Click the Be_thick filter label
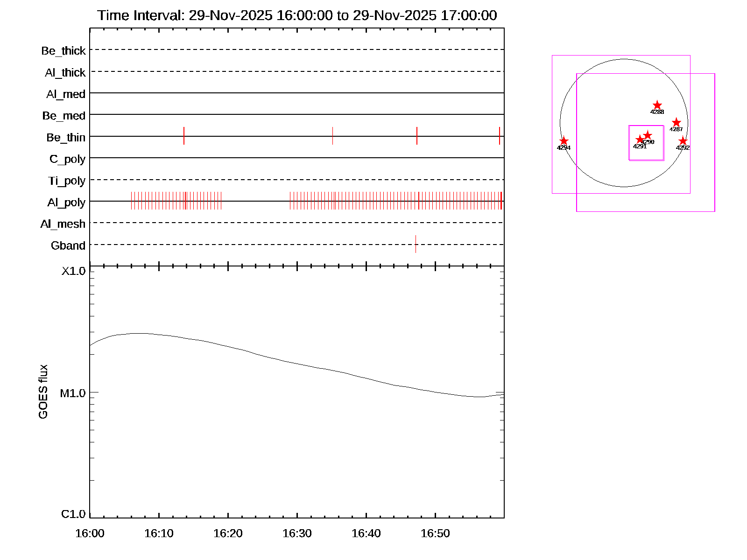 tap(63, 51)
